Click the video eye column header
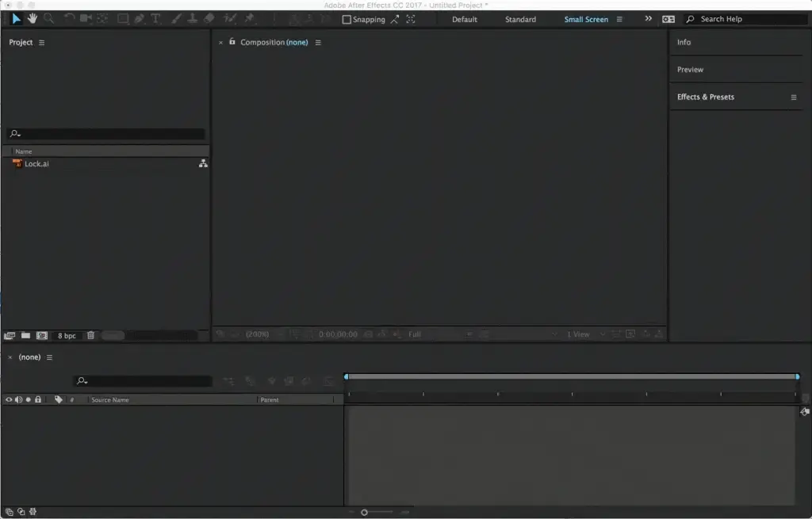Viewport: 812px width, 519px height. 8,399
